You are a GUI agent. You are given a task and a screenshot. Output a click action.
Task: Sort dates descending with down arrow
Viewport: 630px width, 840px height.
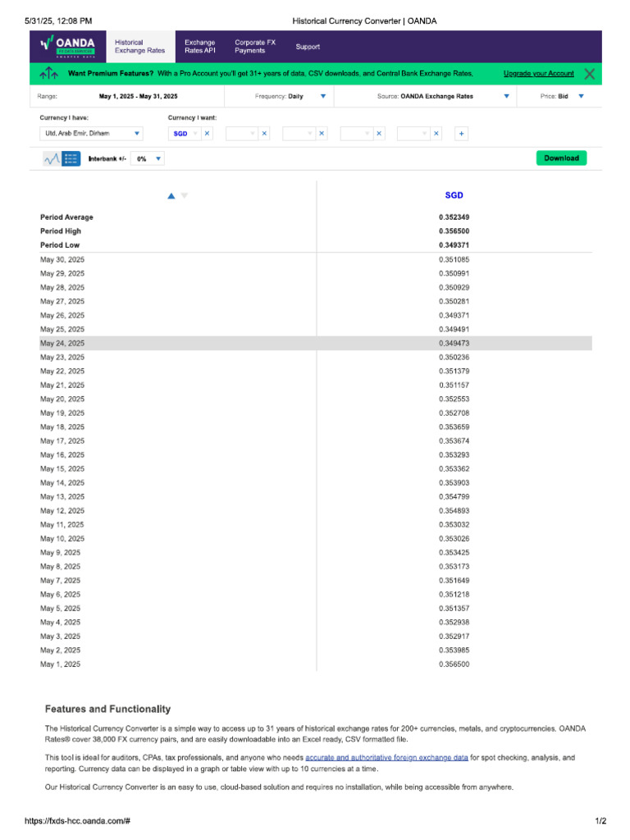tap(185, 195)
